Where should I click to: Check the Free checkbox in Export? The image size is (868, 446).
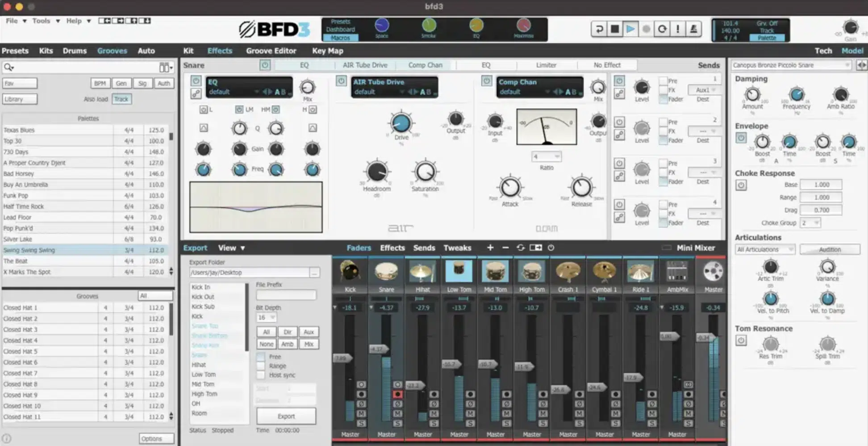pyautogui.click(x=261, y=357)
